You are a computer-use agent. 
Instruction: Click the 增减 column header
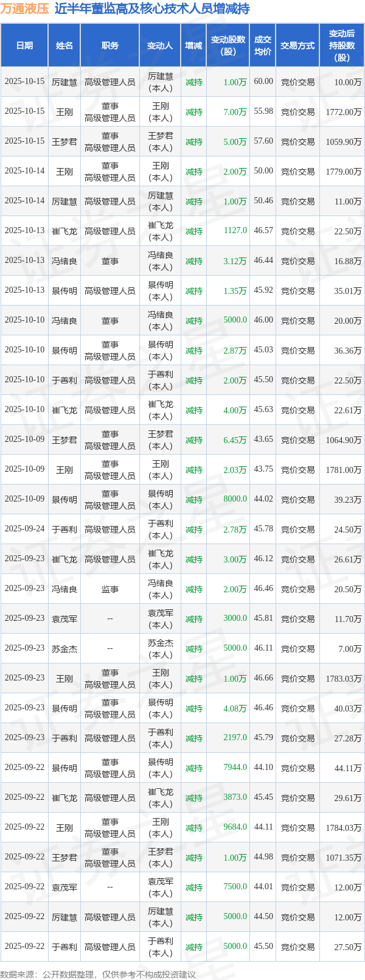coord(193,46)
